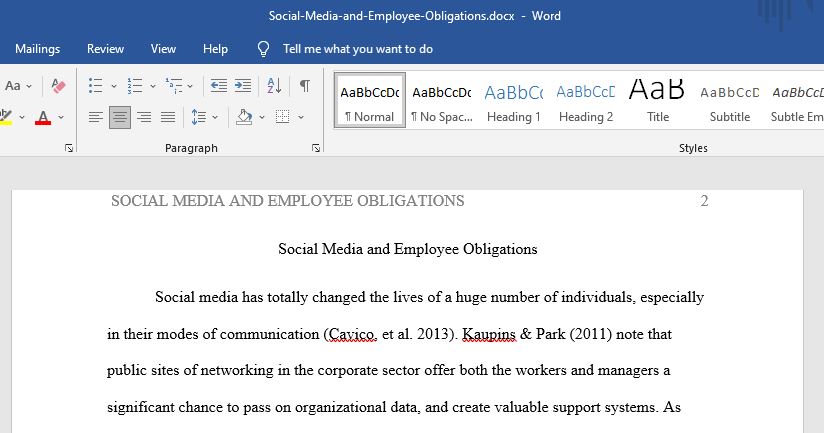The height and width of the screenshot is (433, 824).
Task: Click the Change Case Aa button
Action: [13, 86]
